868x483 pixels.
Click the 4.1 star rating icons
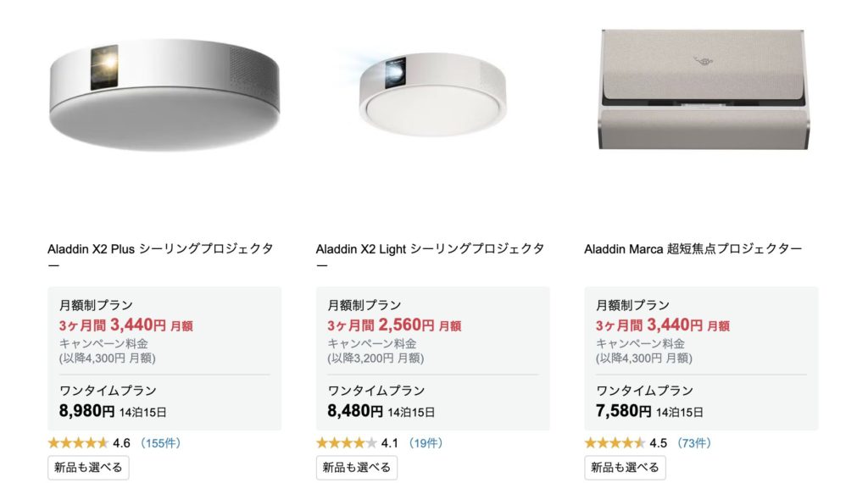[346, 442]
